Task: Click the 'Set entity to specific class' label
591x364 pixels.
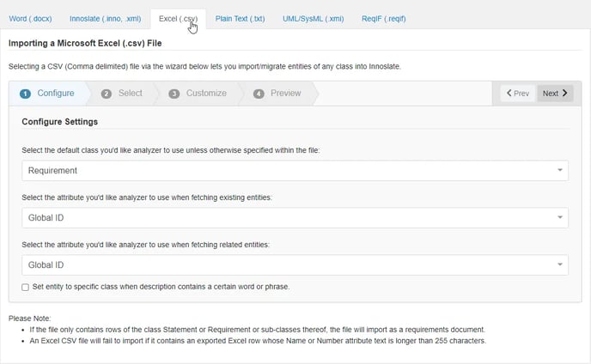Action: 161,287
